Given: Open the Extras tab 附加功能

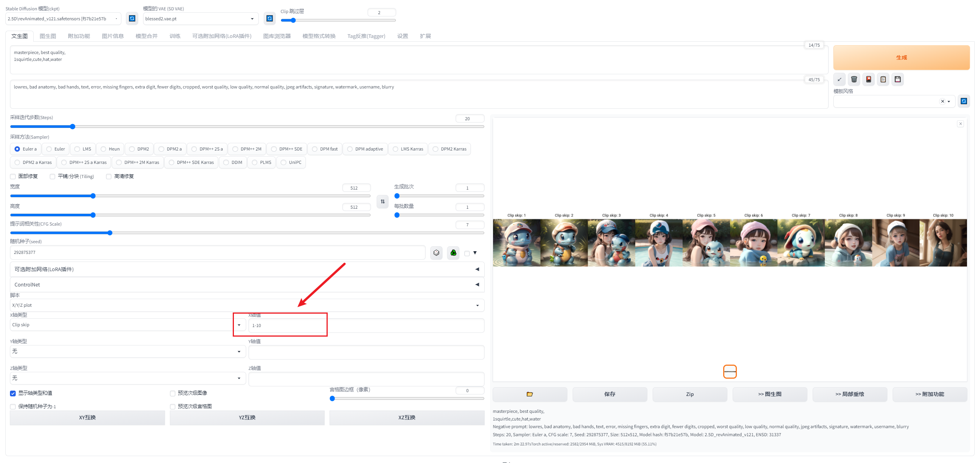Looking at the screenshot, I should 79,36.
